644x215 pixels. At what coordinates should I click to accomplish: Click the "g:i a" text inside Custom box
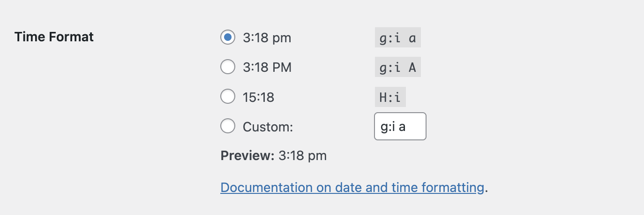[393, 127]
